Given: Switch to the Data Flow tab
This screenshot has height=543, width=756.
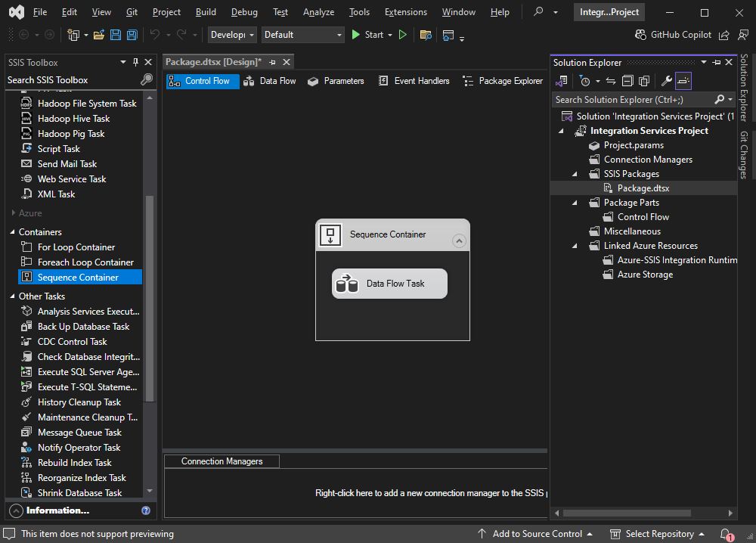Looking at the screenshot, I should click(x=271, y=81).
